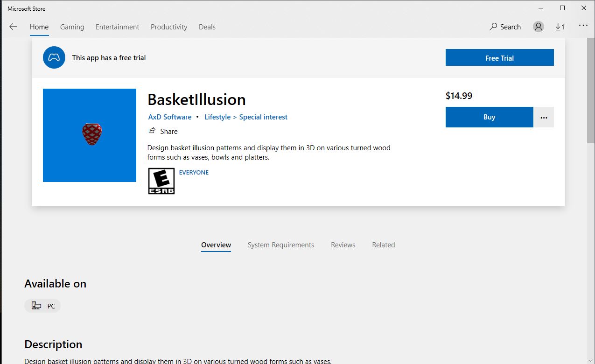
Task: Click the Buy button
Action: coord(489,117)
